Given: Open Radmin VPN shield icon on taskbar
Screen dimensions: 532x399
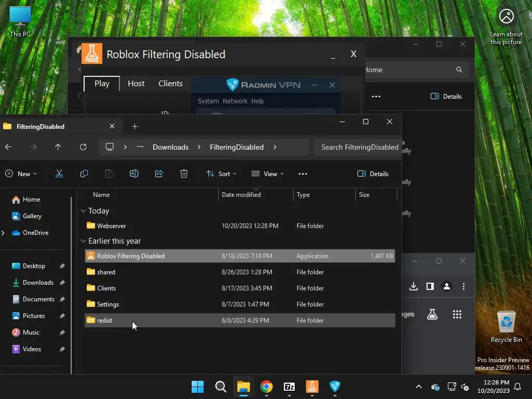Looking at the screenshot, I should [335, 387].
